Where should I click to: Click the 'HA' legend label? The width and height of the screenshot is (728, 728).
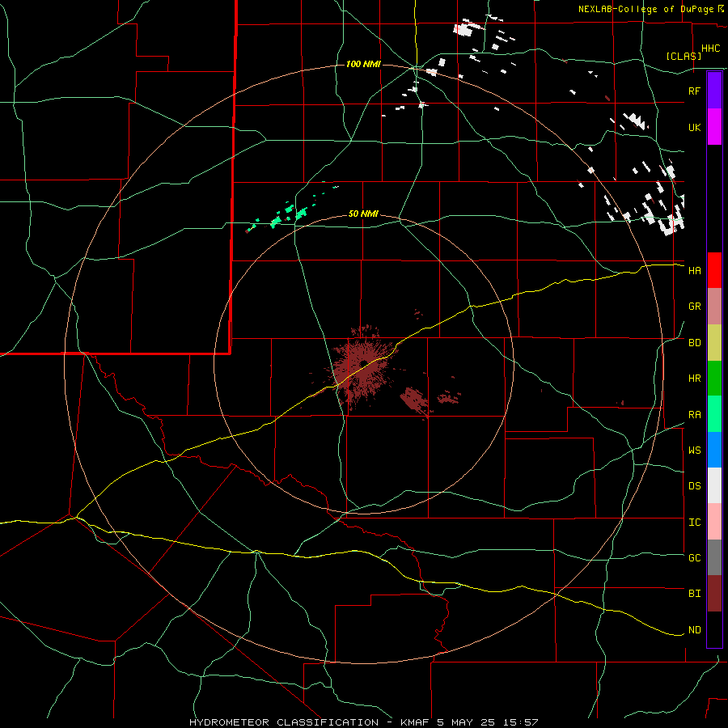tap(694, 270)
